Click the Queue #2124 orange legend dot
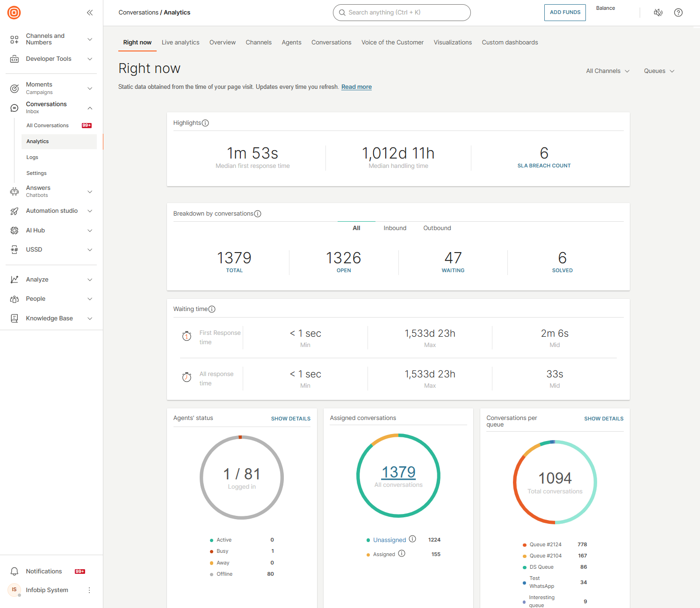This screenshot has height=608, width=700. pyautogui.click(x=524, y=545)
